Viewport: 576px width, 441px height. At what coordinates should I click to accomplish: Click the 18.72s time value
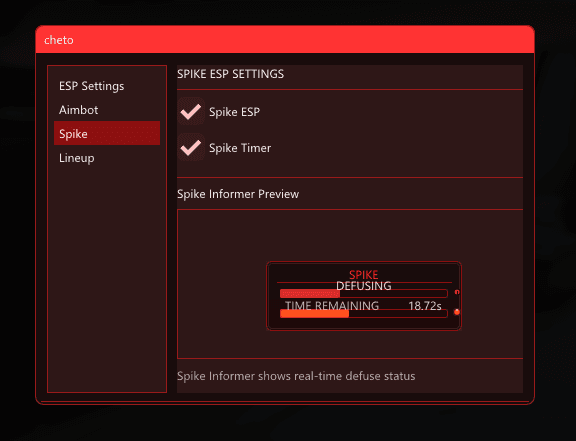[x=425, y=306]
